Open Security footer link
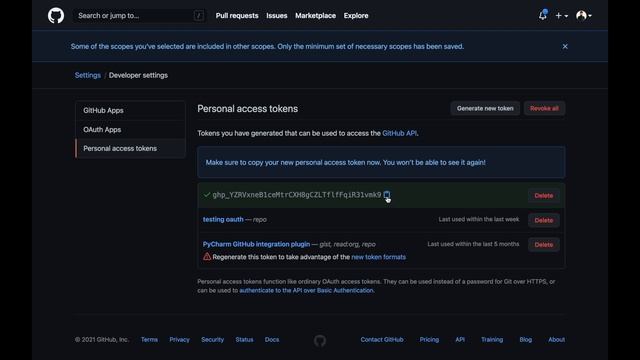Image resolution: width=640 pixels, height=360 pixels. 212,340
